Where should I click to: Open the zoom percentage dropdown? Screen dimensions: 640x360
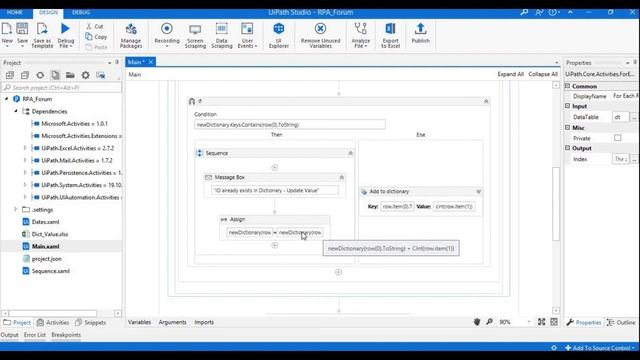coord(529,322)
